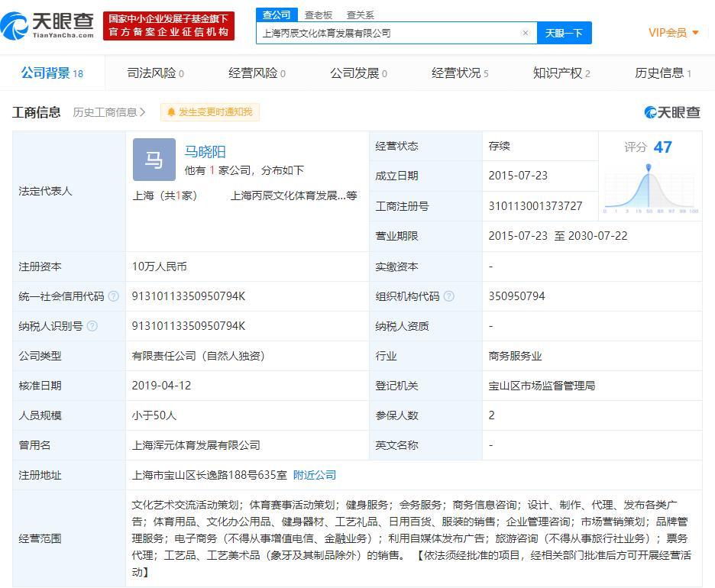Click the 马 avatar of the legal representative
Image resolution: width=715 pixels, height=588 pixels.
point(154,160)
